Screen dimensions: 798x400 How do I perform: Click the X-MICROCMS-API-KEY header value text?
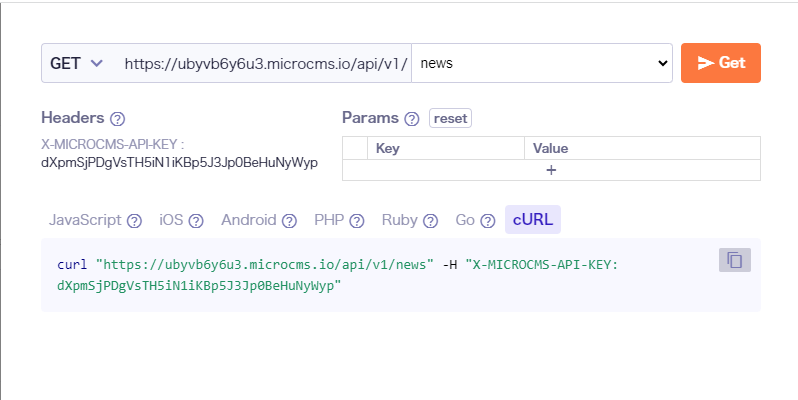179,162
